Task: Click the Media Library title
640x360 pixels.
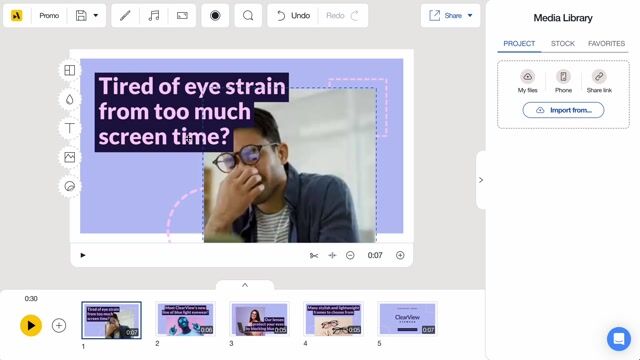Action: point(563,18)
